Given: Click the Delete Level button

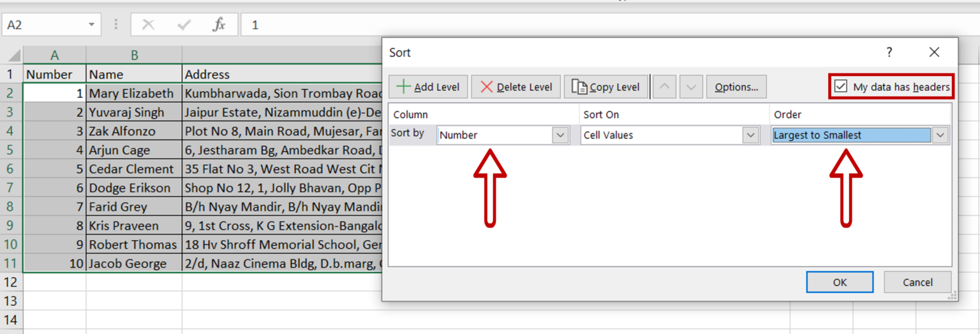Looking at the screenshot, I should tap(516, 87).
